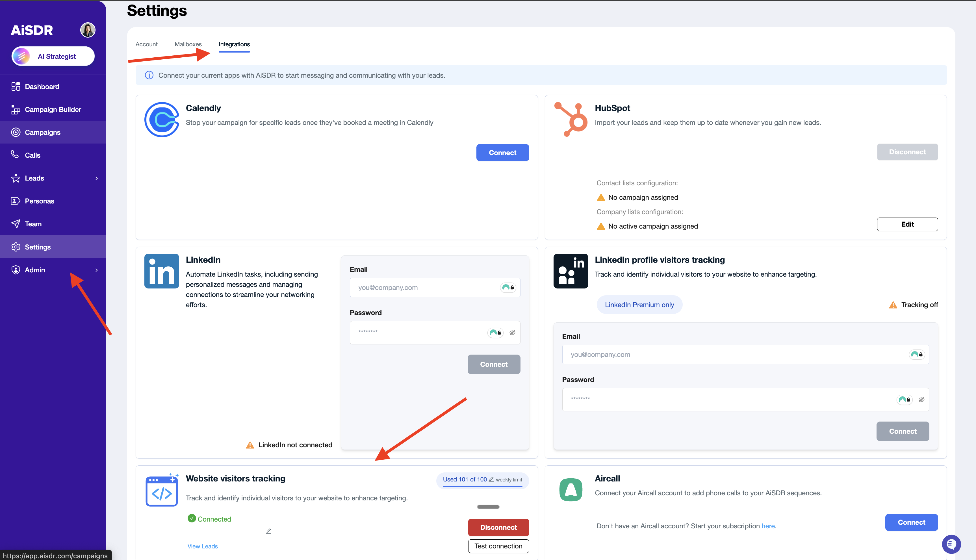976x560 pixels.
Task: Click the 'No active campaign assigned' text
Action: [653, 226]
